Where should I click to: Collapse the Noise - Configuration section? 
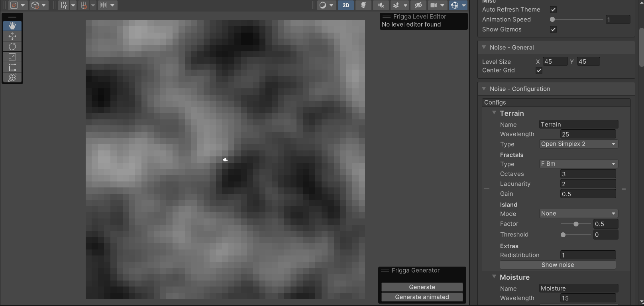[x=484, y=89]
